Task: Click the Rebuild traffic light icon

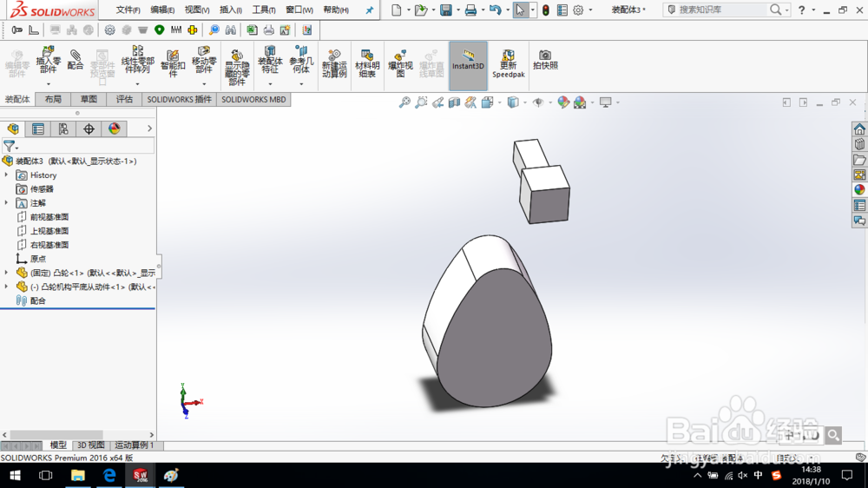Action: [x=546, y=10]
